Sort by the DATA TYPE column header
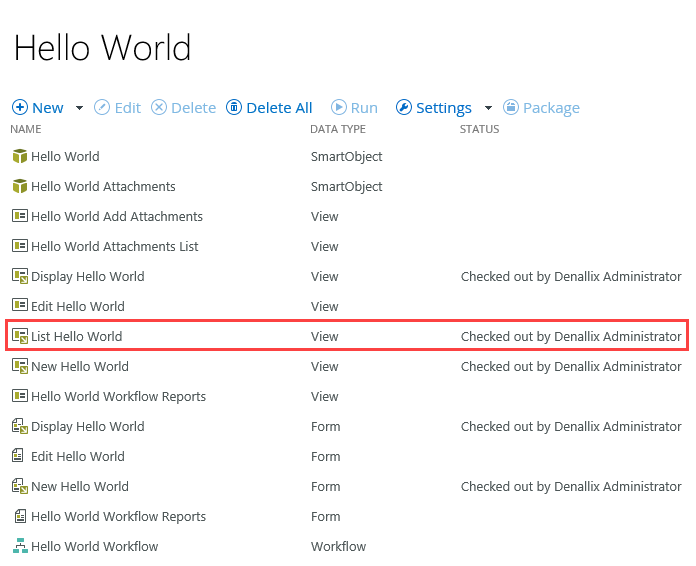Image resolution: width=696 pixels, height=566 pixels. 338,129
